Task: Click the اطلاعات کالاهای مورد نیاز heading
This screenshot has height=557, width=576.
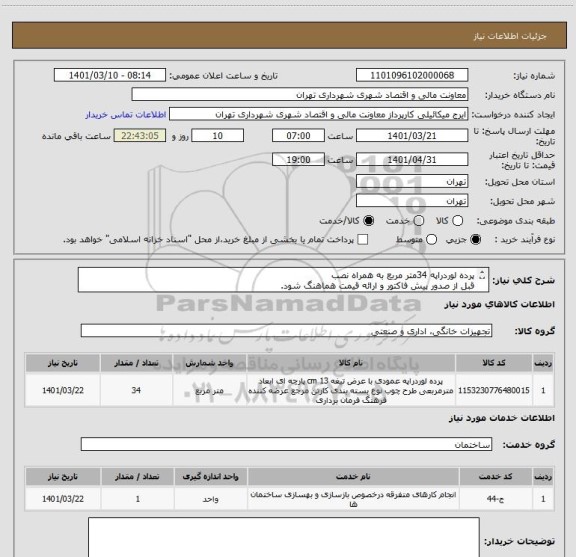Action: click(x=500, y=304)
